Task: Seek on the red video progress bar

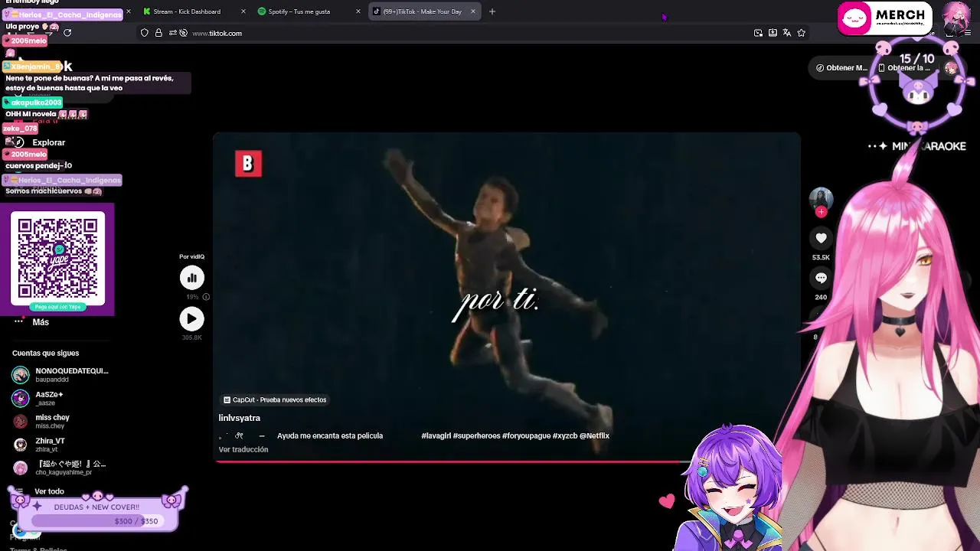Action: pyautogui.click(x=506, y=461)
